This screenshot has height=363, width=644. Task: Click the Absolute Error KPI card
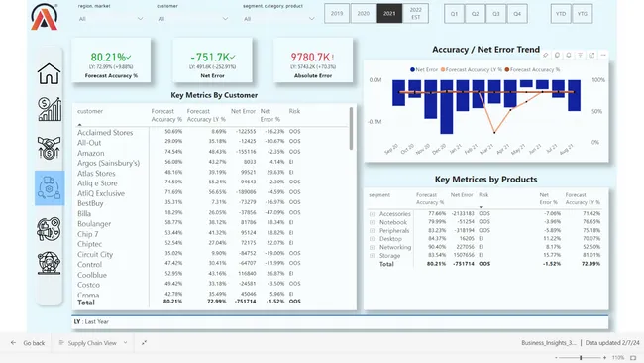click(313, 60)
